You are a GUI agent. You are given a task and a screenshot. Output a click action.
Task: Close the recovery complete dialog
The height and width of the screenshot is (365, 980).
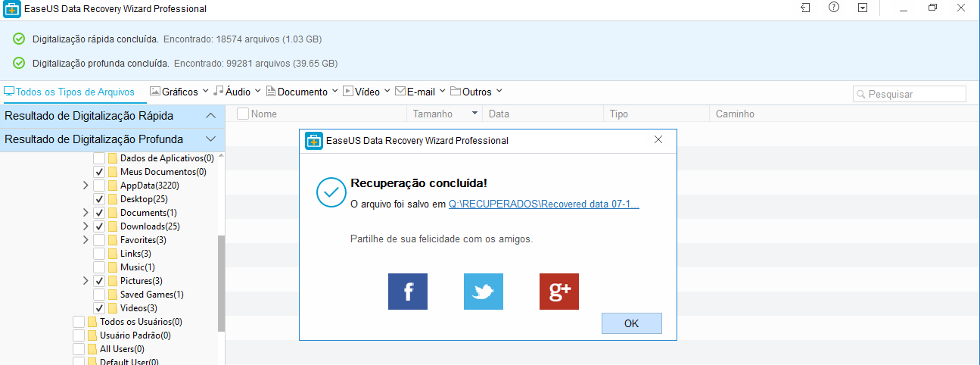pos(658,140)
